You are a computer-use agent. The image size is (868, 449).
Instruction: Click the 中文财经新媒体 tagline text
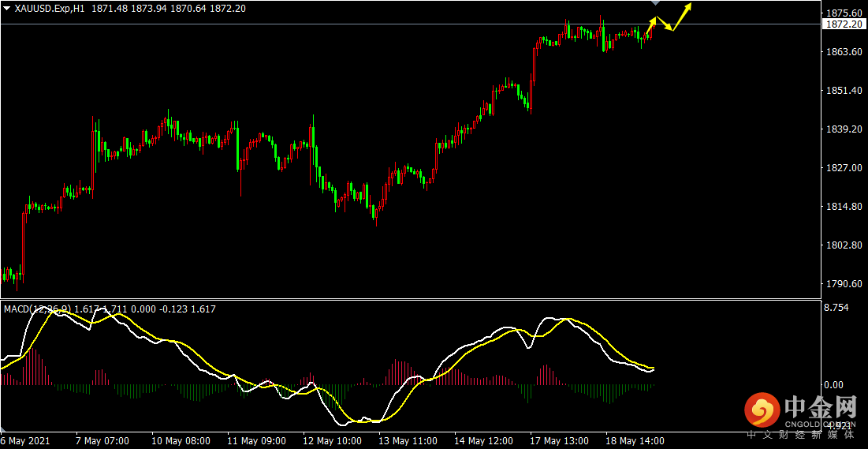pos(801,434)
